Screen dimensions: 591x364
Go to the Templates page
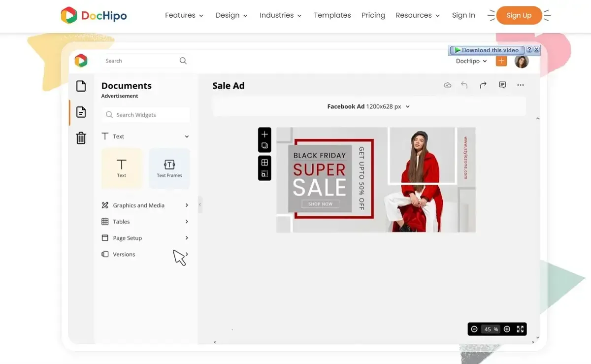pos(332,15)
